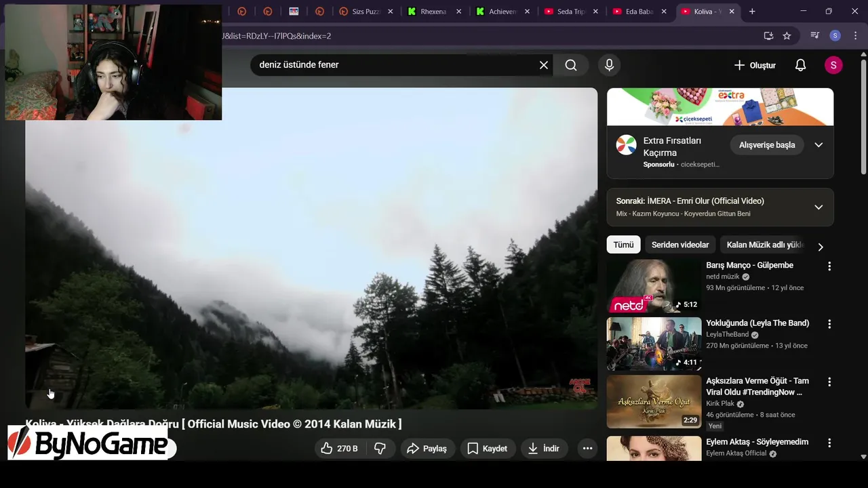Open more actions menu under the video
The height and width of the screenshot is (488, 868).
coord(587,448)
